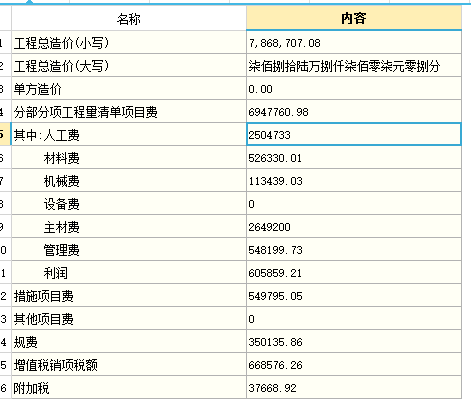
Task: Select the value 7,868,707.08
Action: (354, 42)
